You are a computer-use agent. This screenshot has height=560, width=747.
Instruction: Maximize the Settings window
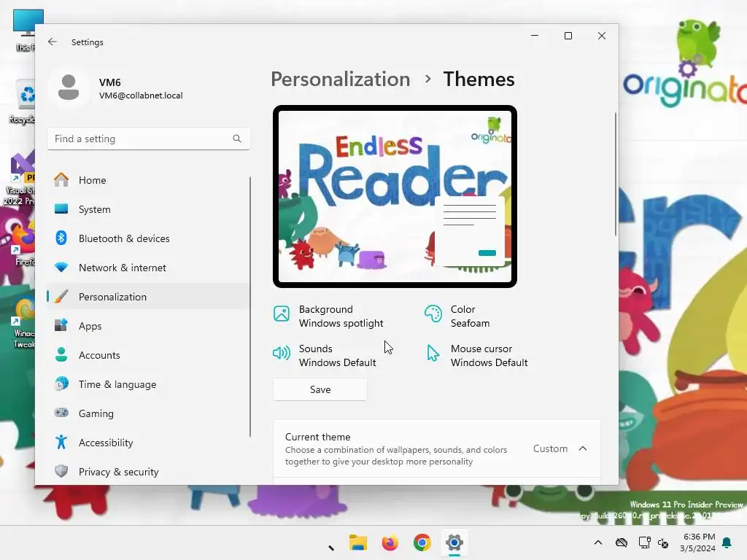(x=568, y=36)
